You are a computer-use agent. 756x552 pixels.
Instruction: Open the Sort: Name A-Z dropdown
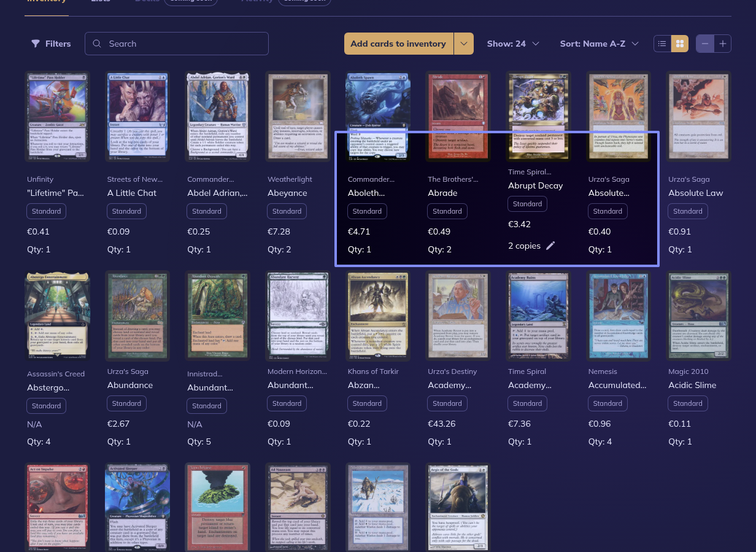599,44
